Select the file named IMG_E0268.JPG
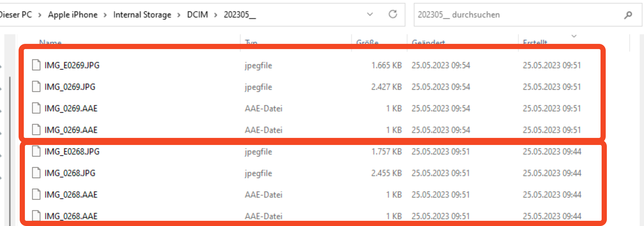This screenshot has width=644, height=226. point(72,151)
